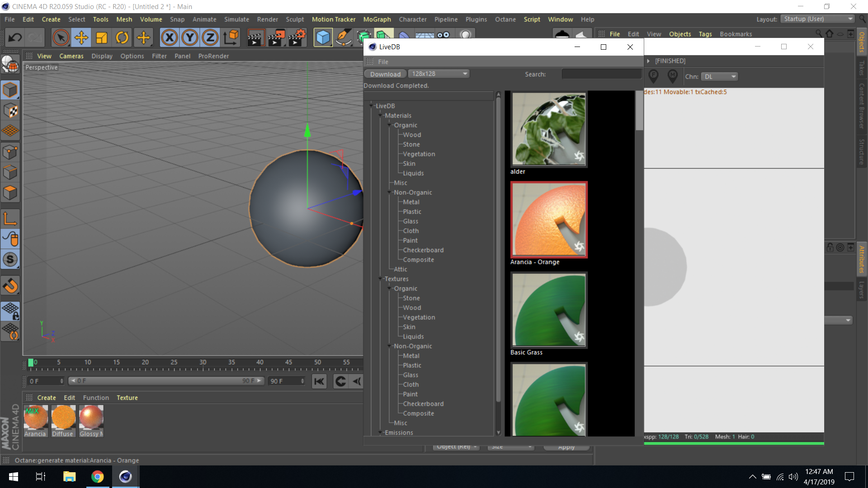The height and width of the screenshot is (488, 868).
Task: Click the Download button in LiveDB
Action: pos(385,74)
